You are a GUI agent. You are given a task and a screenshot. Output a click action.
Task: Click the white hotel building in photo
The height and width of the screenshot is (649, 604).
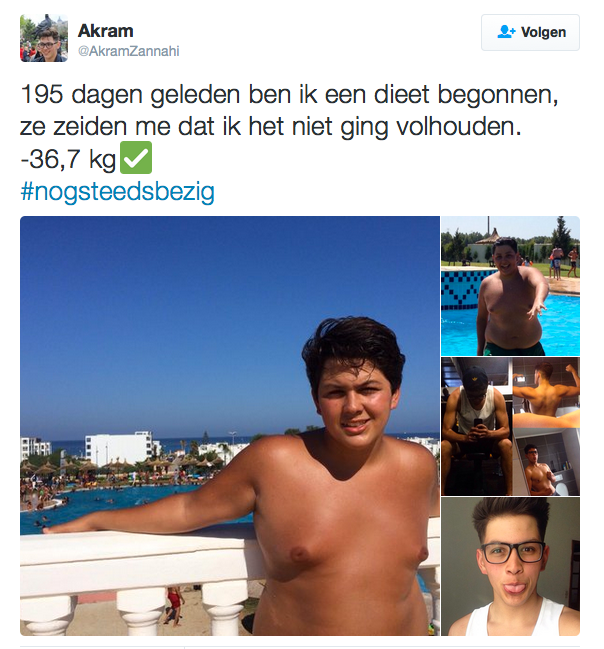120,449
